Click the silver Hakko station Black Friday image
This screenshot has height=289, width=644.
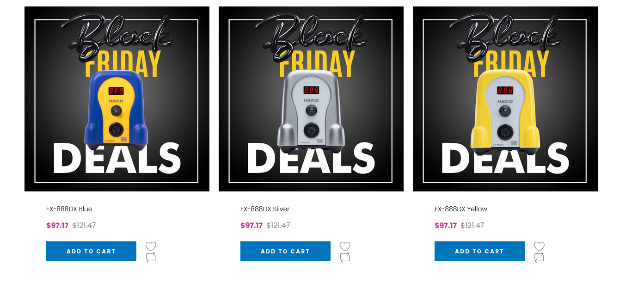click(x=311, y=99)
